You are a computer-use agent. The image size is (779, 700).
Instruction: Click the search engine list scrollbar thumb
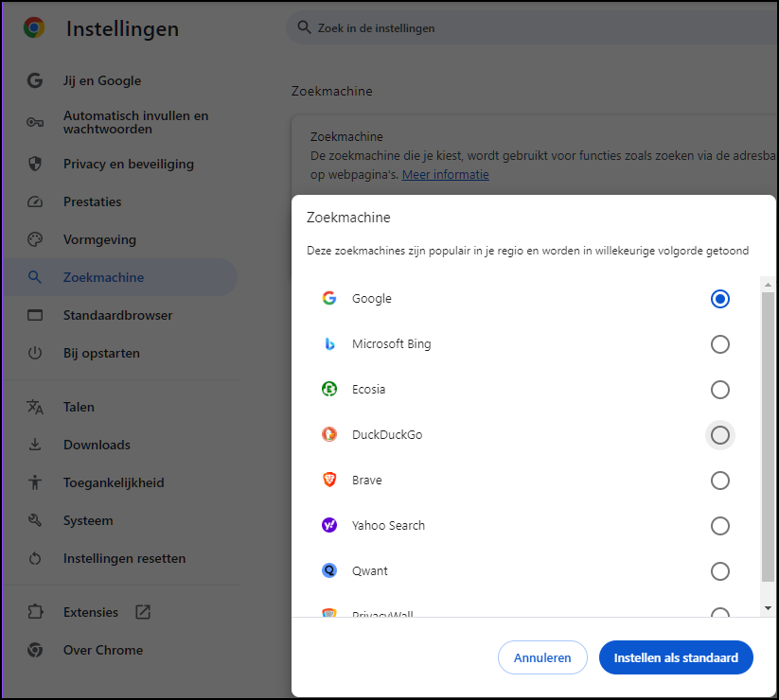(x=768, y=436)
